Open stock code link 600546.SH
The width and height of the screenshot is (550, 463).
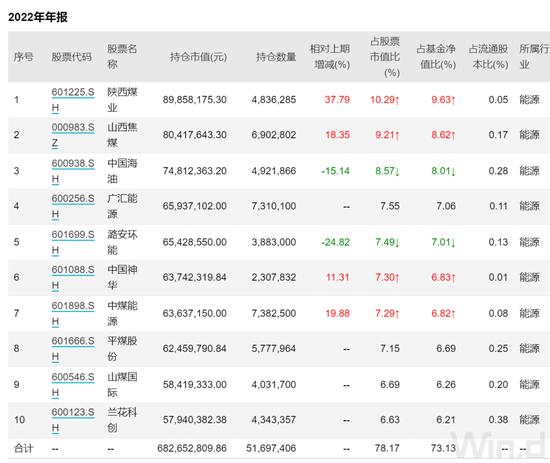(x=73, y=384)
